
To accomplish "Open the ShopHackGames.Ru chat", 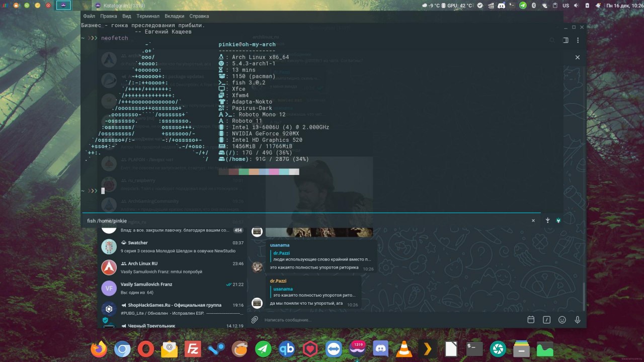I will 173,309.
